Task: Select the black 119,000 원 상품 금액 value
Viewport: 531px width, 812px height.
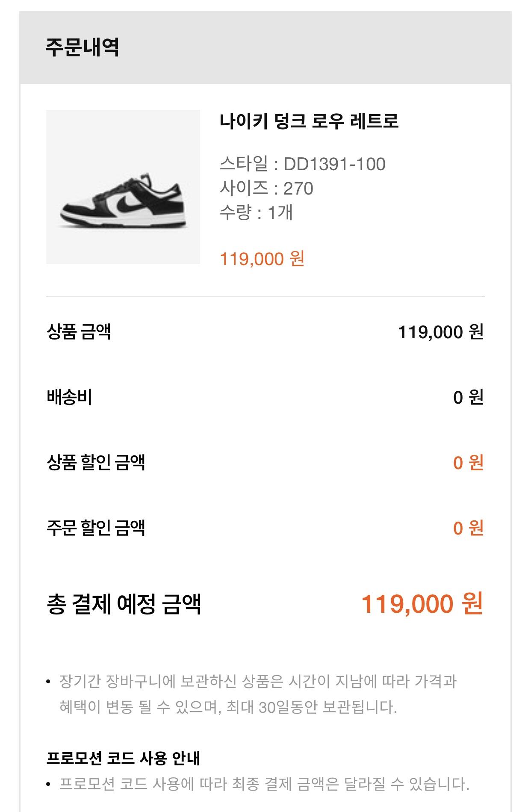Action: click(x=440, y=332)
